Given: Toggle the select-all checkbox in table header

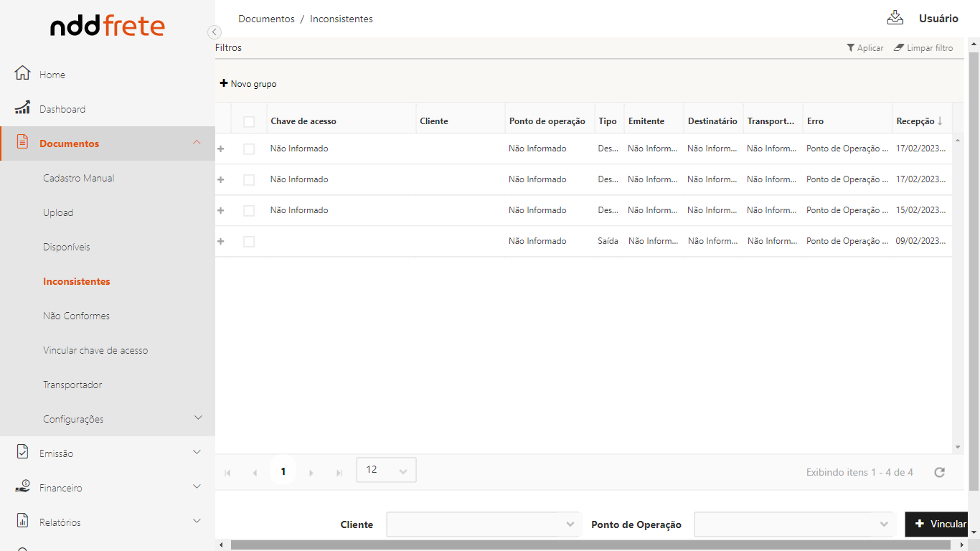Looking at the screenshot, I should pos(249,121).
